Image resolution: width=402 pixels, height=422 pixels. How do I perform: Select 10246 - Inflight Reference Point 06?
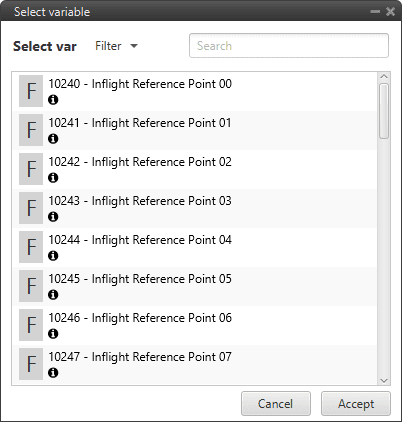pos(195,325)
